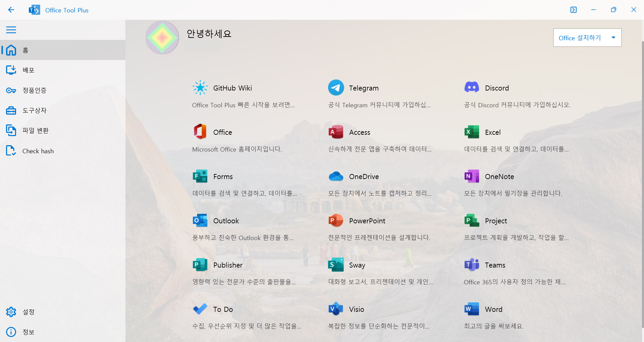Switch to 파일 변환 page
Image resolution: width=644 pixels, height=342 pixels.
[x=63, y=130]
